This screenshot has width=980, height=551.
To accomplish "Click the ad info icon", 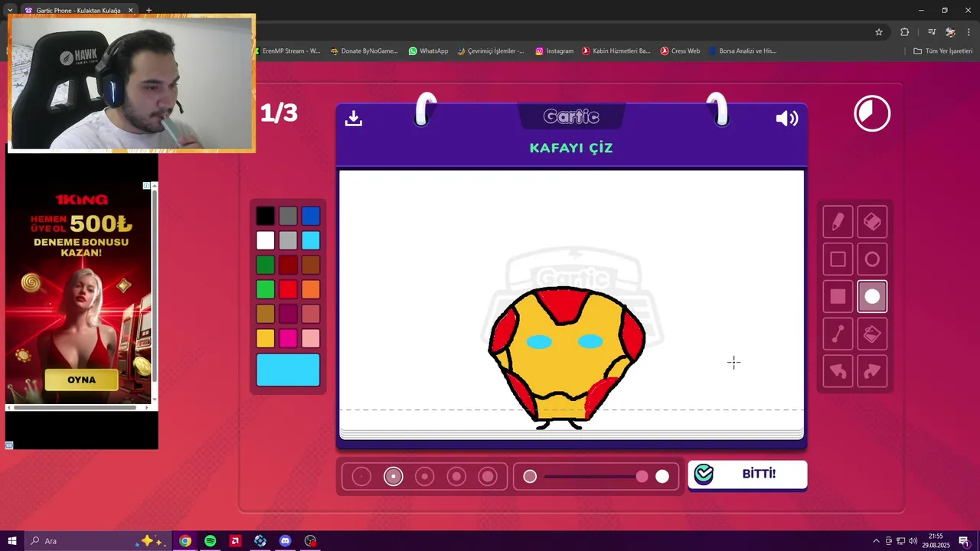I will click(147, 186).
